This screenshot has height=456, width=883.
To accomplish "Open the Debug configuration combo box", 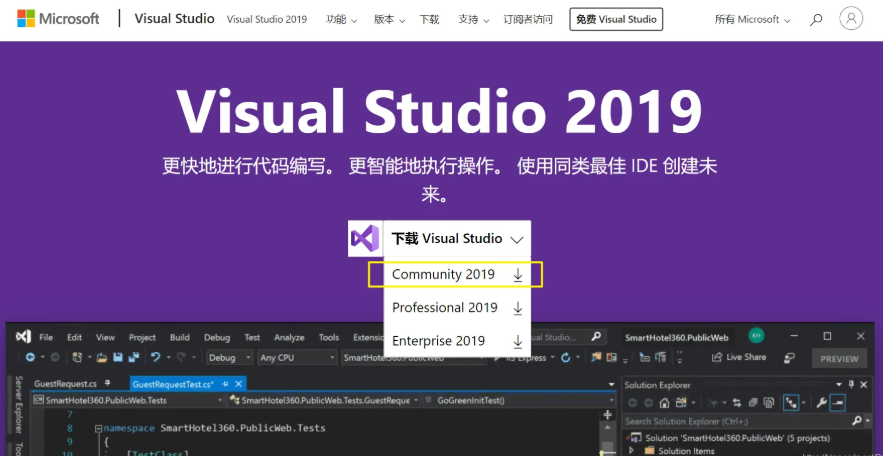I will (230, 357).
